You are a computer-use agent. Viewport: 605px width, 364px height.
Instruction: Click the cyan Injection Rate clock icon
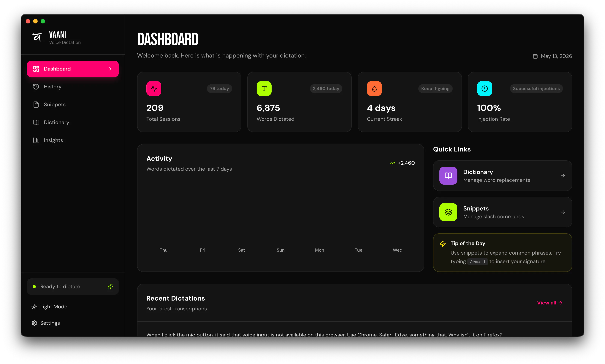tap(484, 89)
